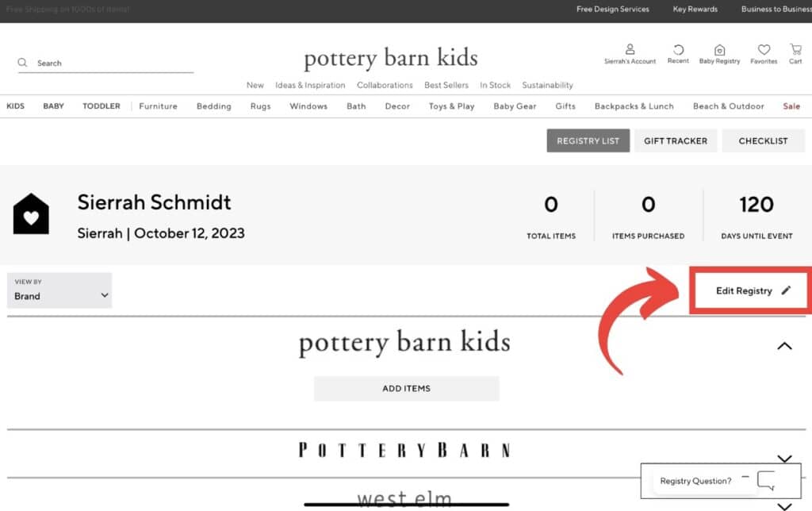
Task: Open the View By Brand dropdown
Action: coord(59,290)
